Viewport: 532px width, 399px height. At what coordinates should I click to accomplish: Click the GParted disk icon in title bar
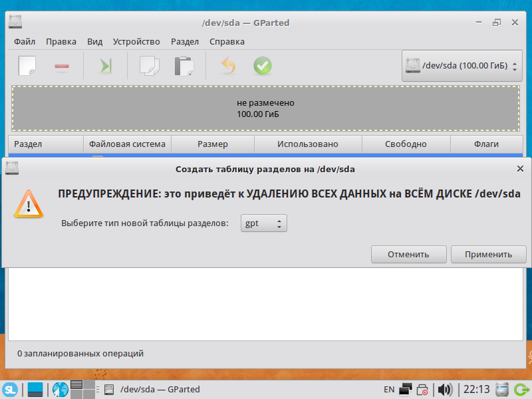pyautogui.click(x=15, y=22)
